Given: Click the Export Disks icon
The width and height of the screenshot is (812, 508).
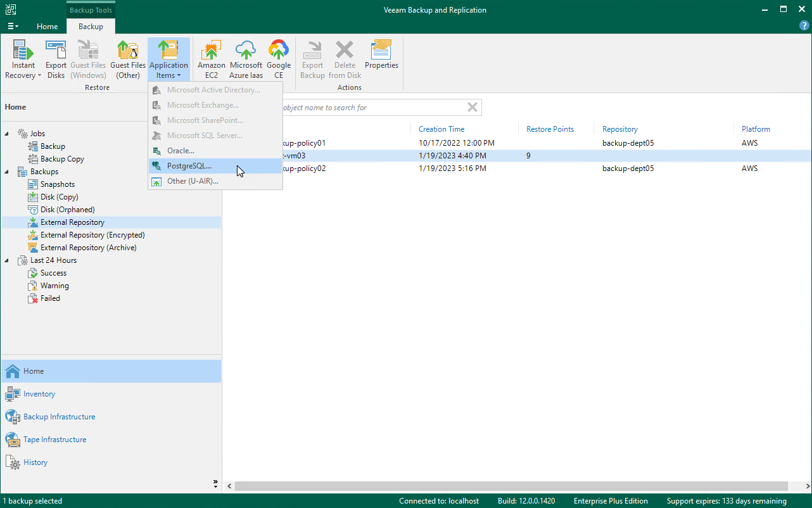Looking at the screenshot, I should [56, 59].
